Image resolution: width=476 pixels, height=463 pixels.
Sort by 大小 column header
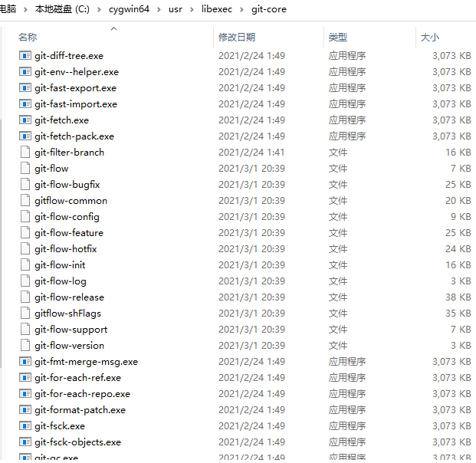tap(430, 38)
